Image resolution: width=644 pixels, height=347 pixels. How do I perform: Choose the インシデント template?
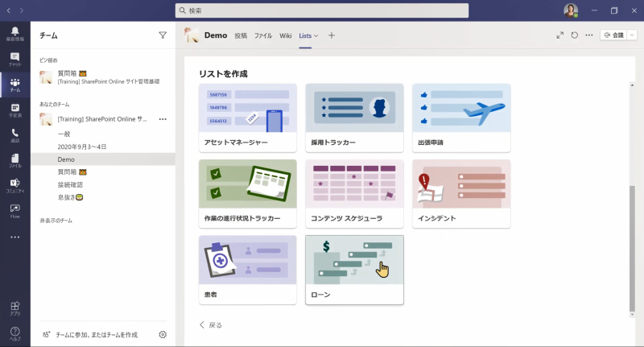(461, 194)
